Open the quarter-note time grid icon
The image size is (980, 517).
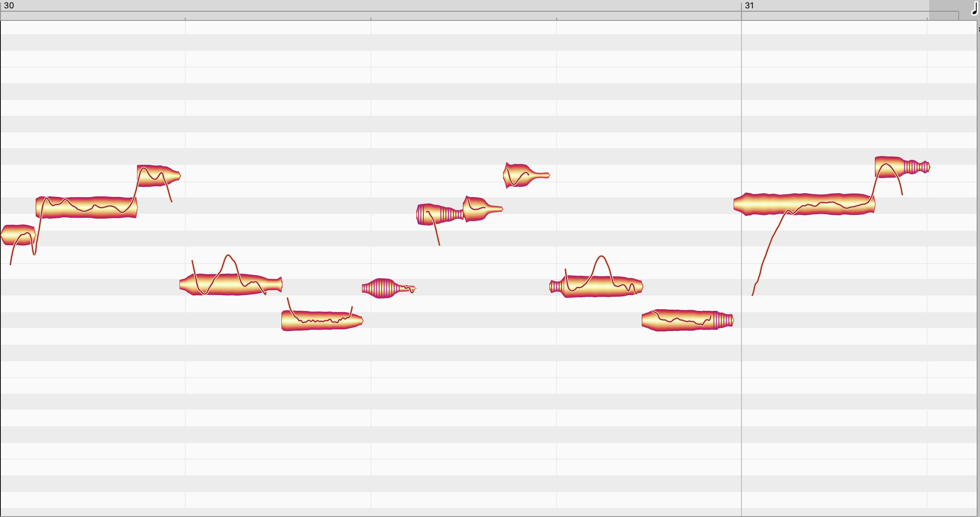click(974, 8)
